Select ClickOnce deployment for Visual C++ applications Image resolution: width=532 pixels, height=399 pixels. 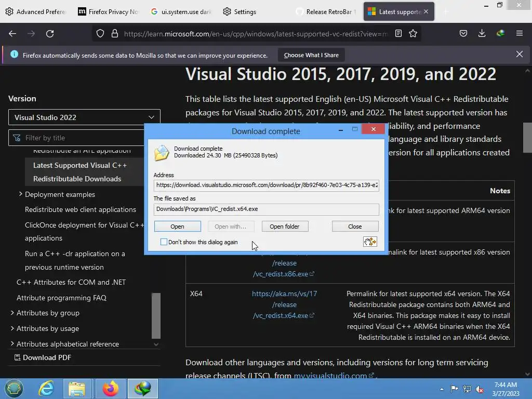[85, 231]
